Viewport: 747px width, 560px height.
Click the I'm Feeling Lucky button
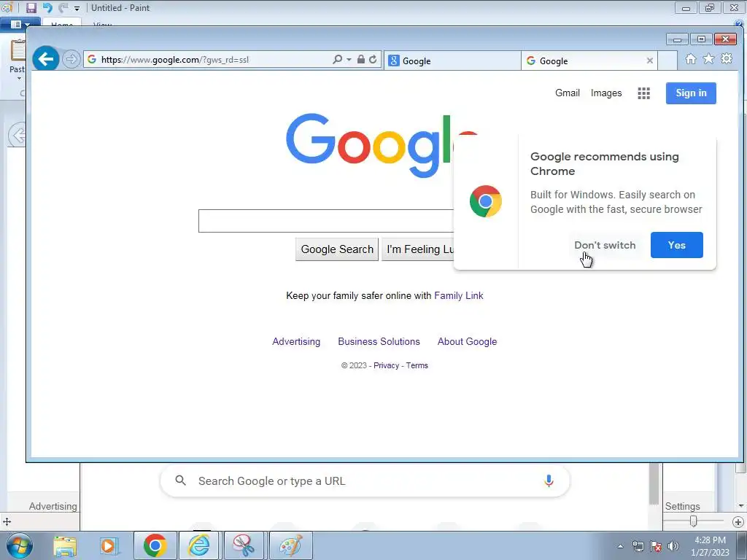coord(418,249)
